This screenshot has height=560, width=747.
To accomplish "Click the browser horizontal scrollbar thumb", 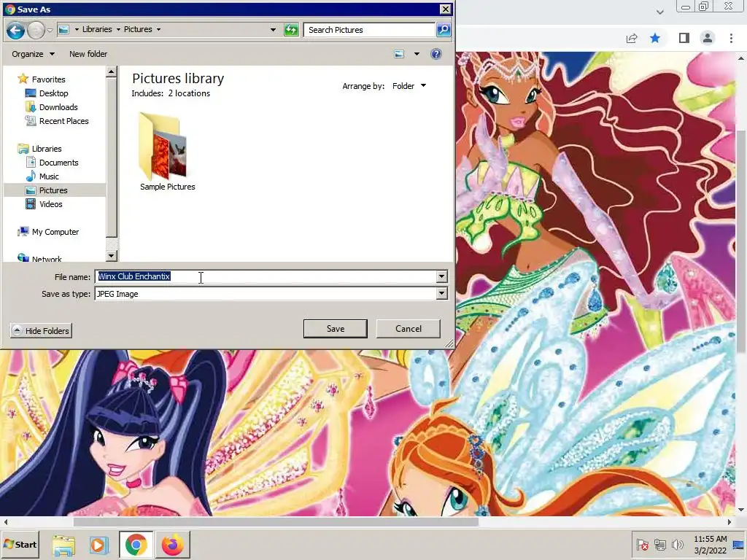I will tap(275, 522).
